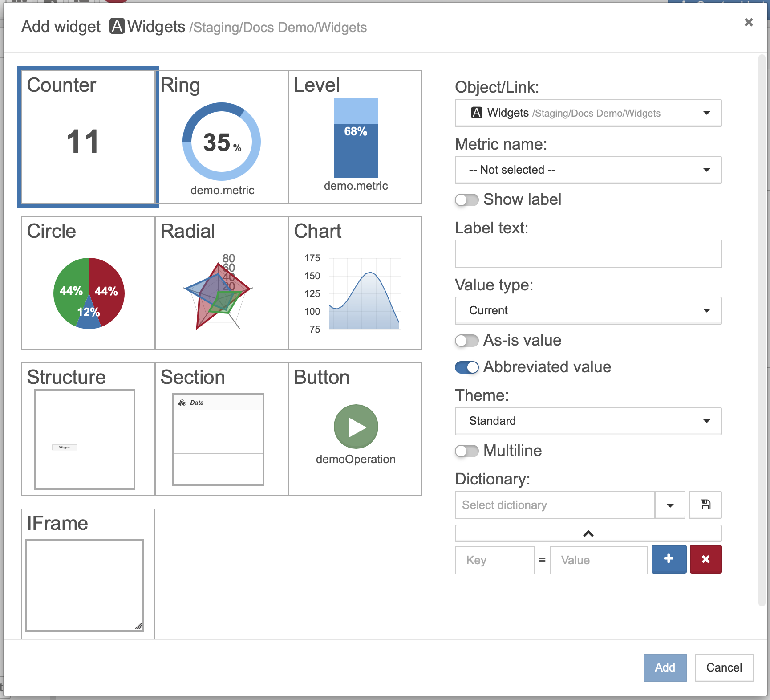Select the Button widget play icon

pyautogui.click(x=356, y=427)
